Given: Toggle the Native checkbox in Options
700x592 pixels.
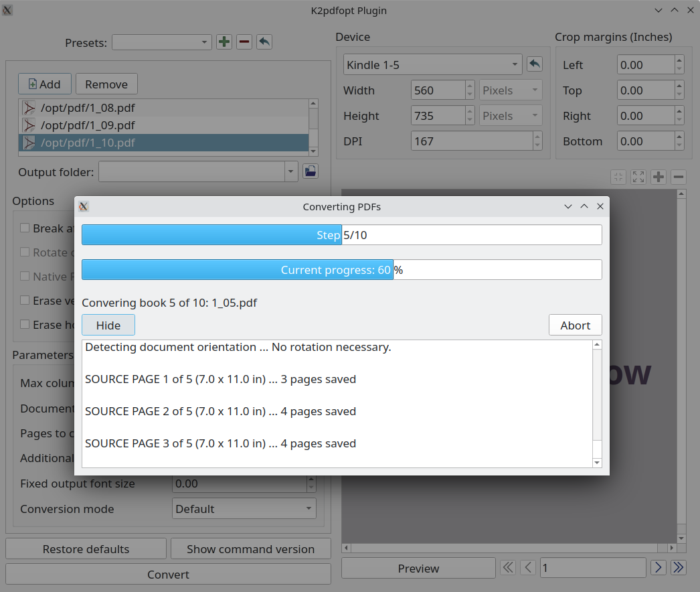Looking at the screenshot, I should click(25, 276).
